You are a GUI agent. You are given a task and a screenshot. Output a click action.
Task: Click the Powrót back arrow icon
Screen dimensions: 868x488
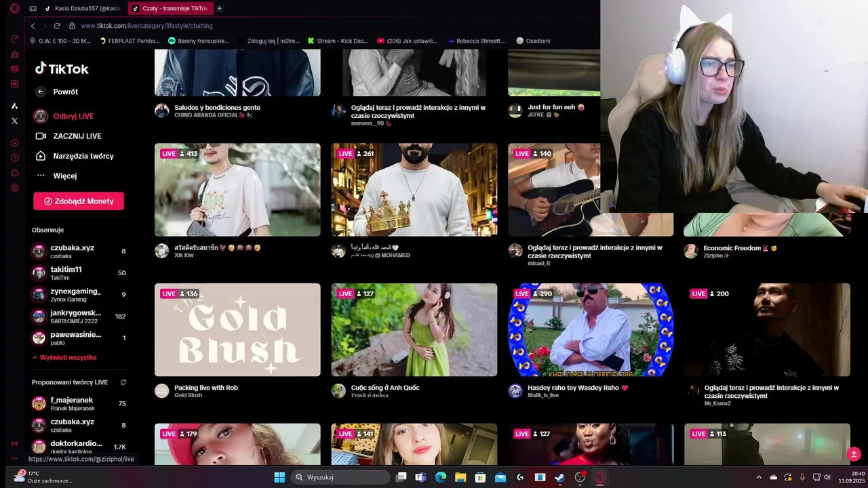[x=41, y=91]
